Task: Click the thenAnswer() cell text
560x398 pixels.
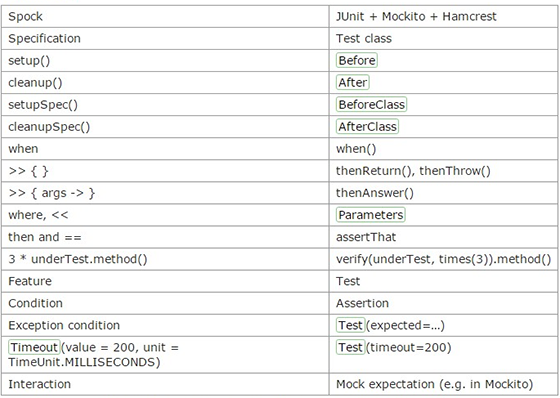Action: 375,193
